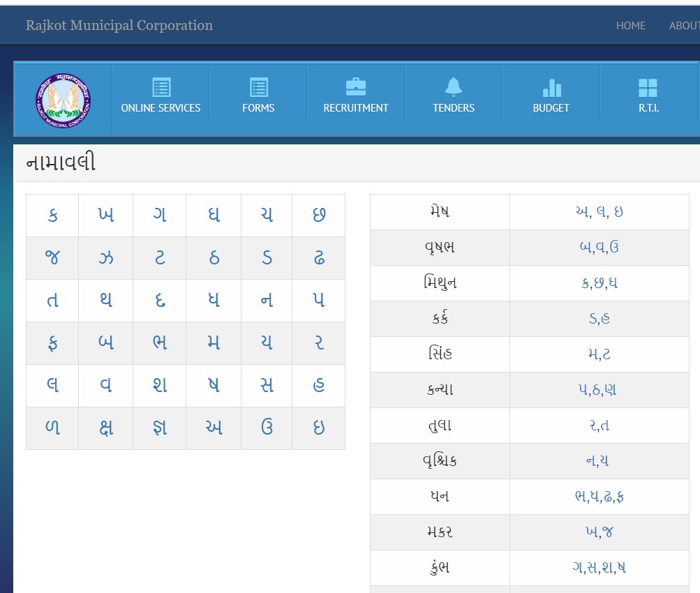Open ABOUT in top navigation
The image size is (700, 593).
click(684, 26)
